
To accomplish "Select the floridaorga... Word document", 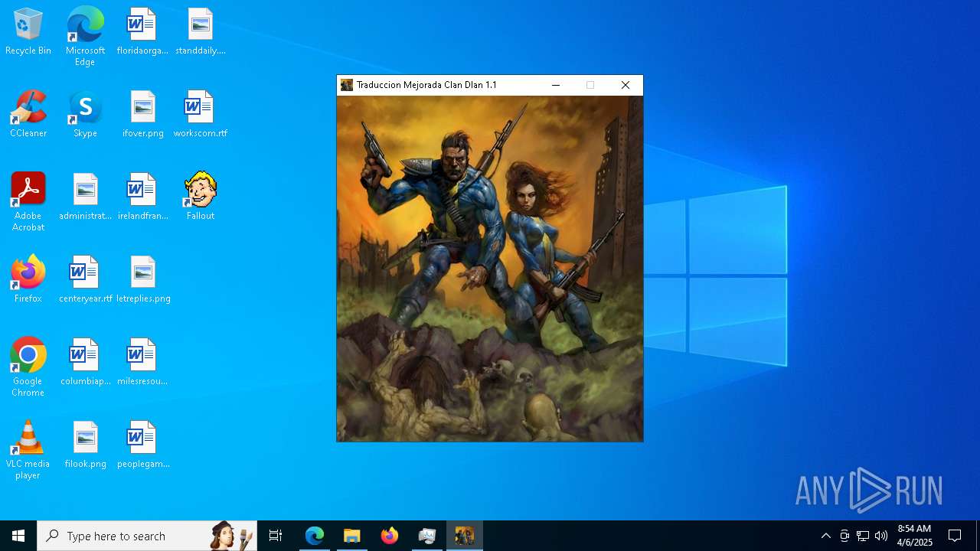I will tap(142, 32).
